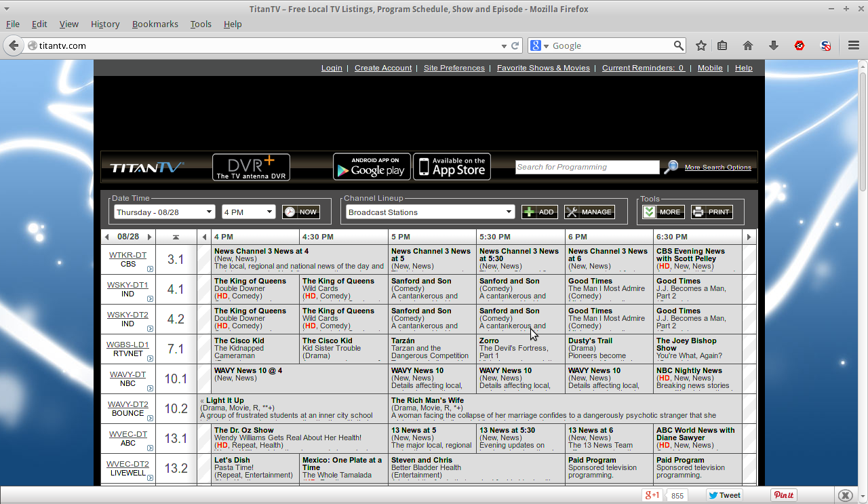Click the Google search input field
Viewport: 868px width, 504px height.
pos(610,45)
